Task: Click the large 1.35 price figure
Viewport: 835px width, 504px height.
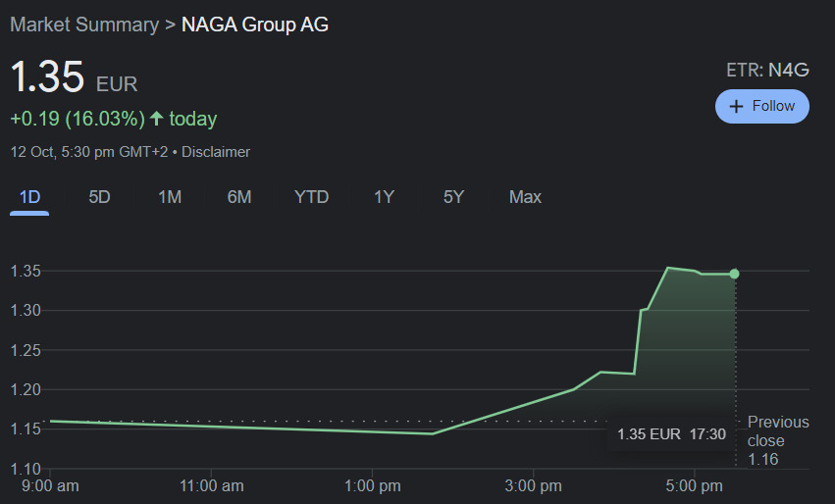Action: tap(47, 76)
